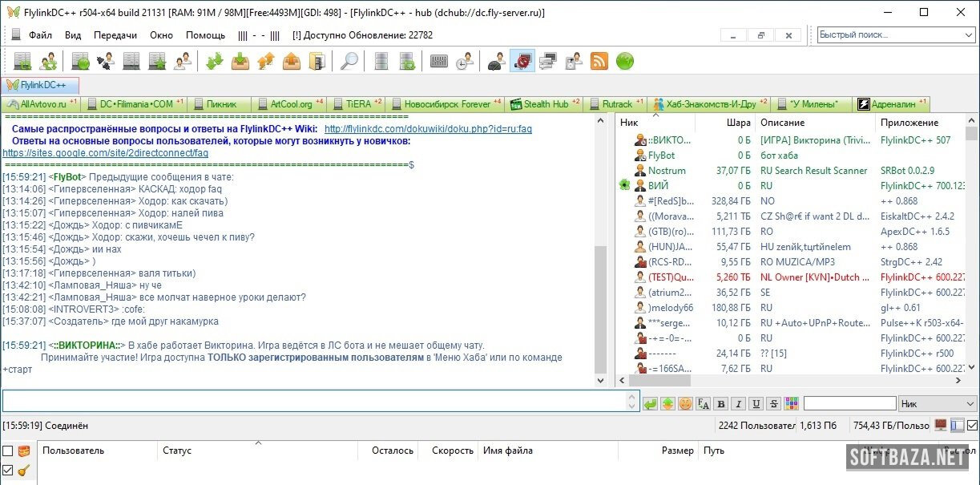Click the user with speedometer toolbar icon
980x485 pixels.
pos(497,61)
